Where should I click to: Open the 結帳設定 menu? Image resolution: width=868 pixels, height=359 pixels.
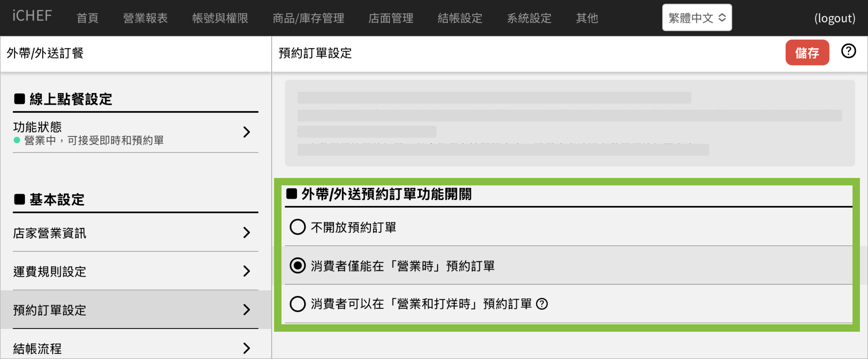pos(460,18)
